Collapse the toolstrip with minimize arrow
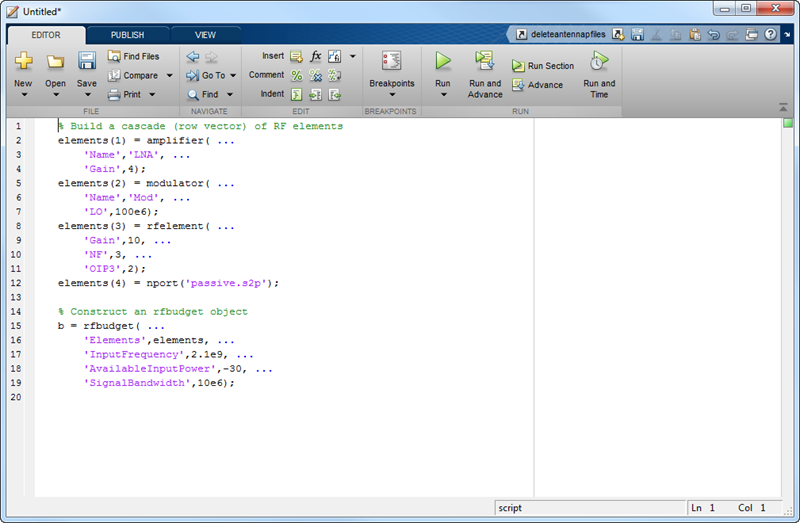Image resolution: width=800 pixels, height=523 pixels. [786, 34]
